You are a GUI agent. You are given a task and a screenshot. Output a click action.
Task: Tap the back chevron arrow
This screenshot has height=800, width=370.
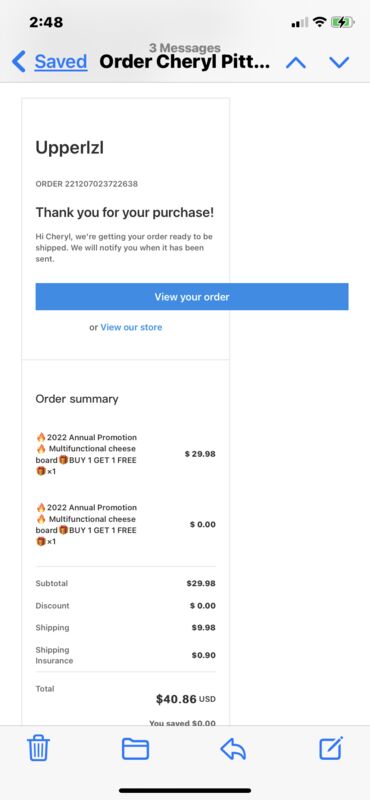click(x=18, y=62)
